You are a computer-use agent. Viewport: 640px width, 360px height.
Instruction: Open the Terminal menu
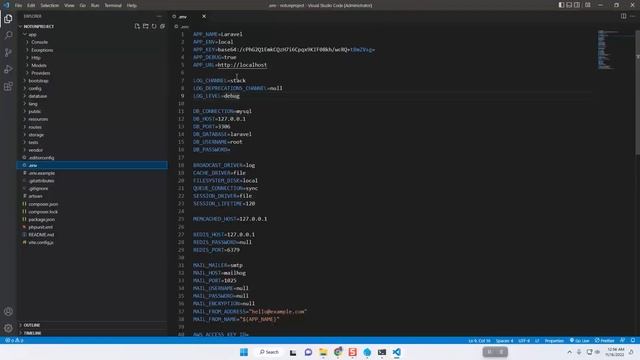[x=113, y=5]
